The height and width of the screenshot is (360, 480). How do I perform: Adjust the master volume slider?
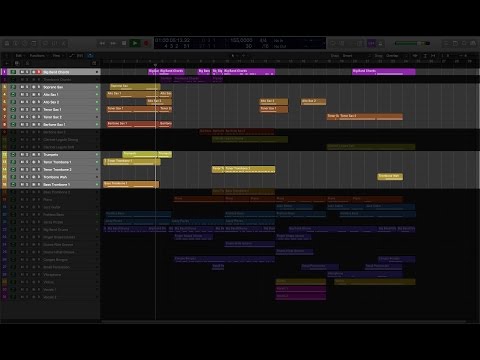412,43
